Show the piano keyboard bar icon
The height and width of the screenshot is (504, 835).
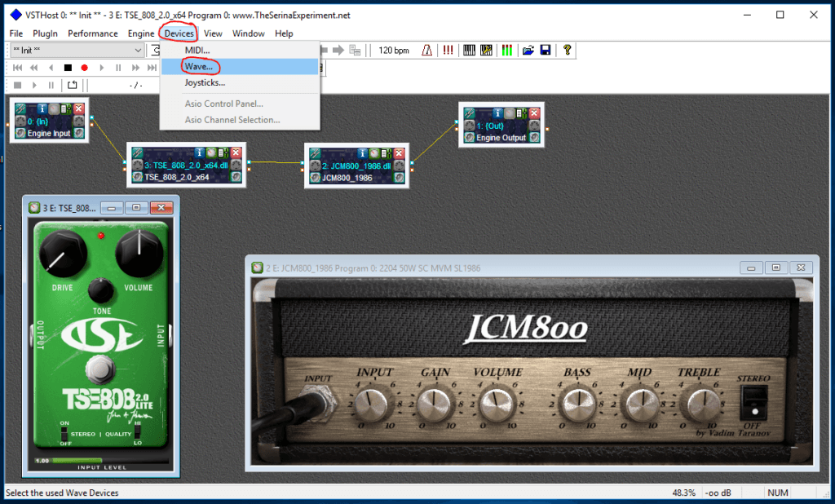pos(469,50)
